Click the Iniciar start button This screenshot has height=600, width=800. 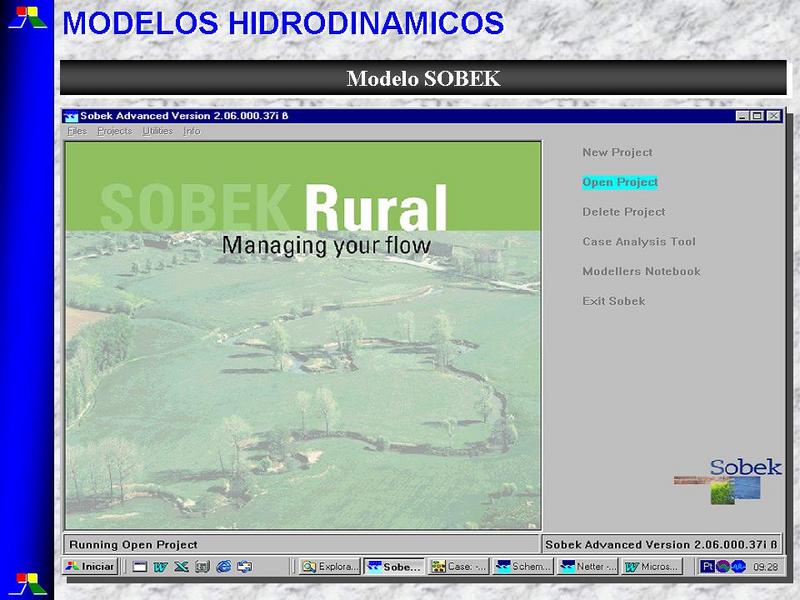pos(91,566)
